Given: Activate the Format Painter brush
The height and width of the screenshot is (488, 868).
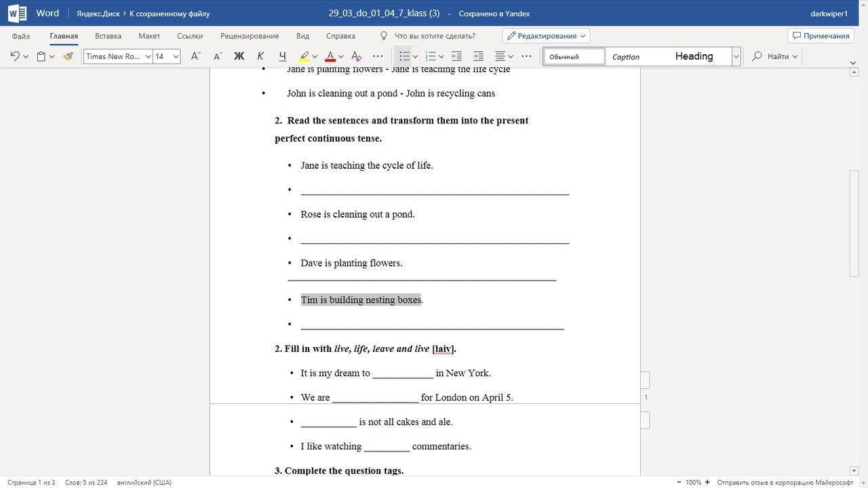Looking at the screenshot, I should pos(68,56).
